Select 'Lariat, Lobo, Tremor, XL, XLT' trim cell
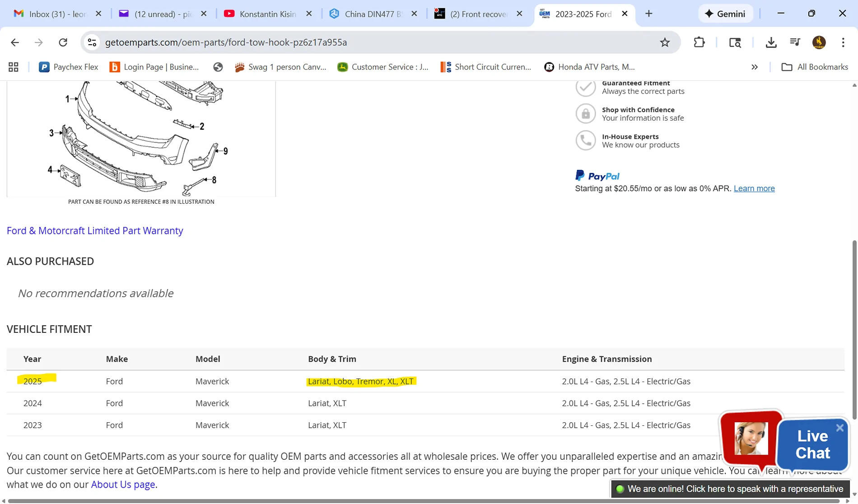The height and width of the screenshot is (504, 858). (x=360, y=382)
